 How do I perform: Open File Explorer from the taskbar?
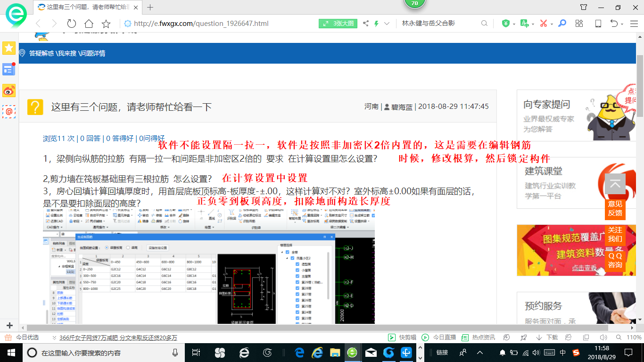click(335, 353)
